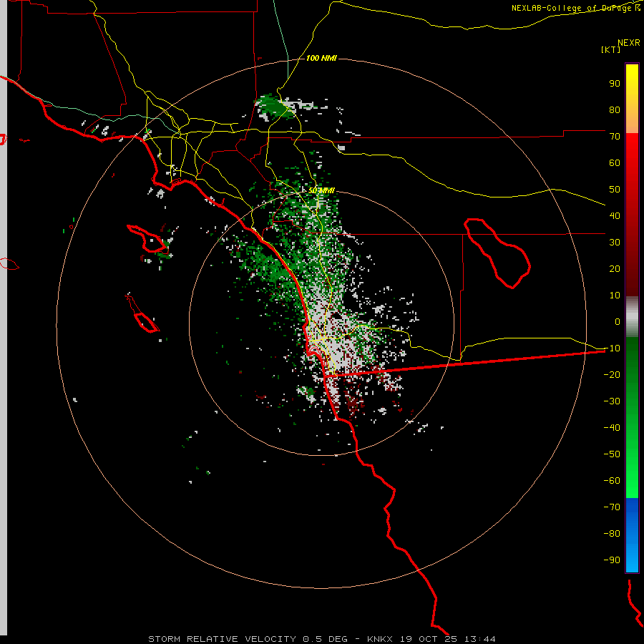Click the -20 knot label on the scale
This screenshot has height=644, width=644.
612,374
